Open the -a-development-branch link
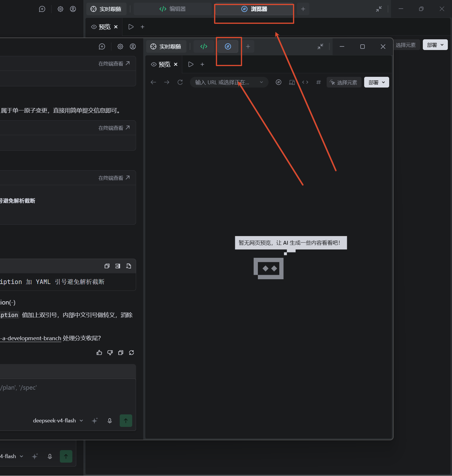Viewport: 452px width, 476px height. click(x=31, y=338)
